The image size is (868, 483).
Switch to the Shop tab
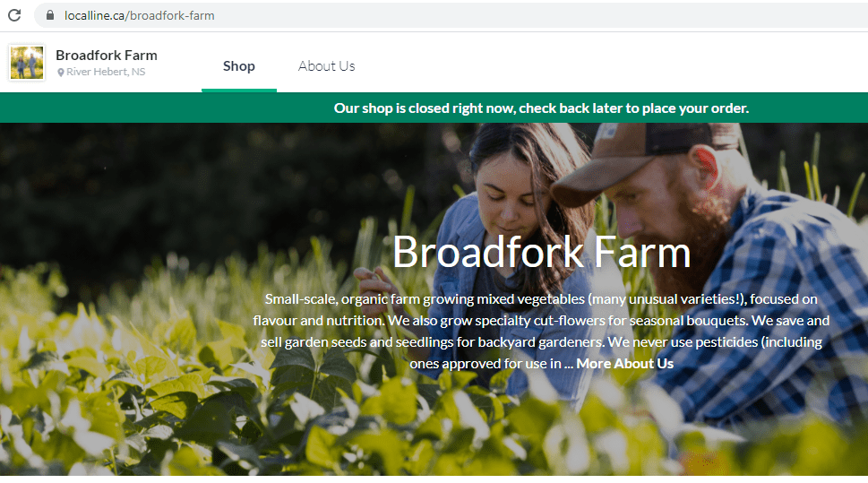coord(238,66)
